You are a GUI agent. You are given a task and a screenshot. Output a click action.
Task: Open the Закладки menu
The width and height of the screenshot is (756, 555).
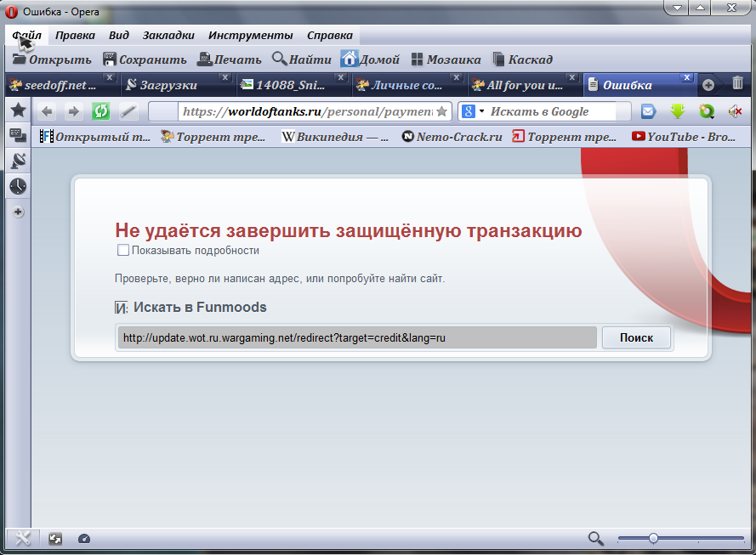[x=168, y=35]
